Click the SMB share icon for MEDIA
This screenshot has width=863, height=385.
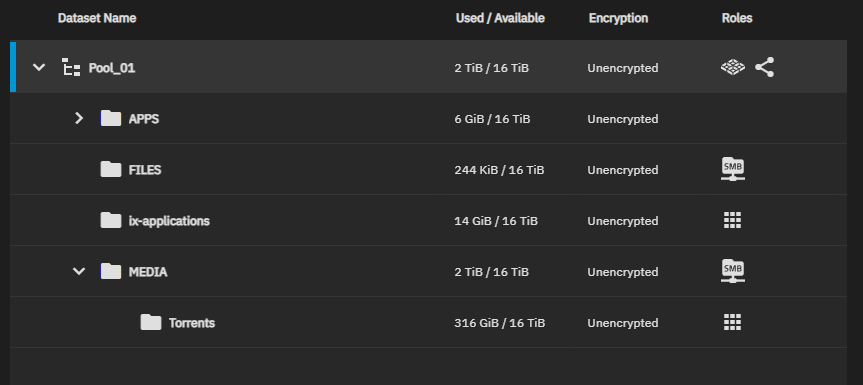(x=733, y=271)
